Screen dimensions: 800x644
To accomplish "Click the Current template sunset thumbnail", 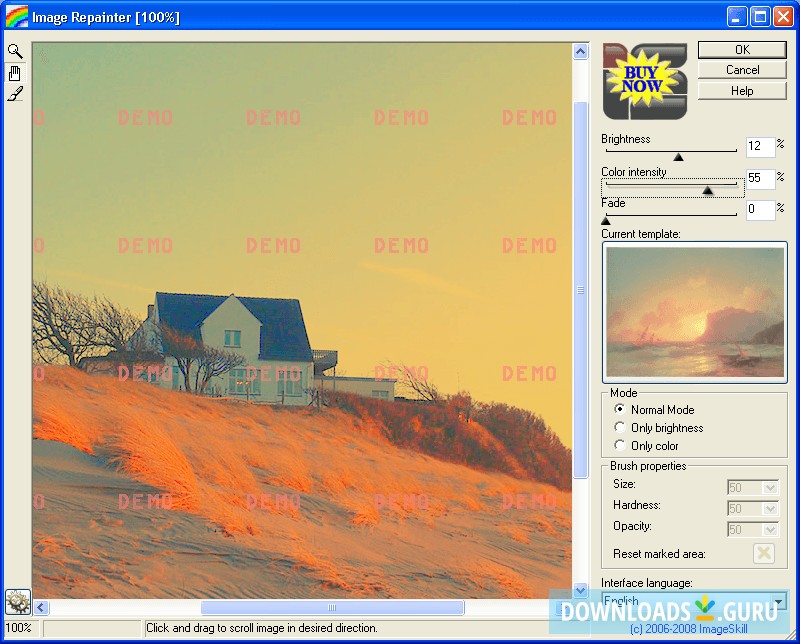I will click(694, 312).
